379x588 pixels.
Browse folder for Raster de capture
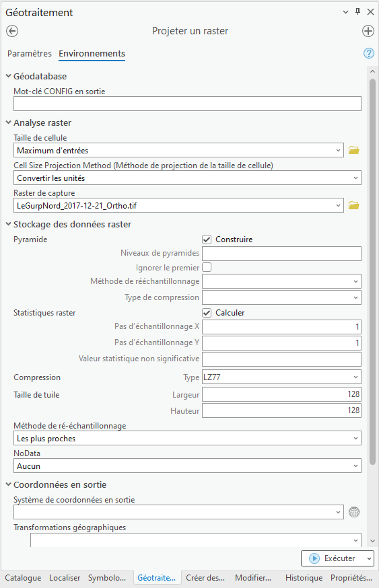(354, 205)
